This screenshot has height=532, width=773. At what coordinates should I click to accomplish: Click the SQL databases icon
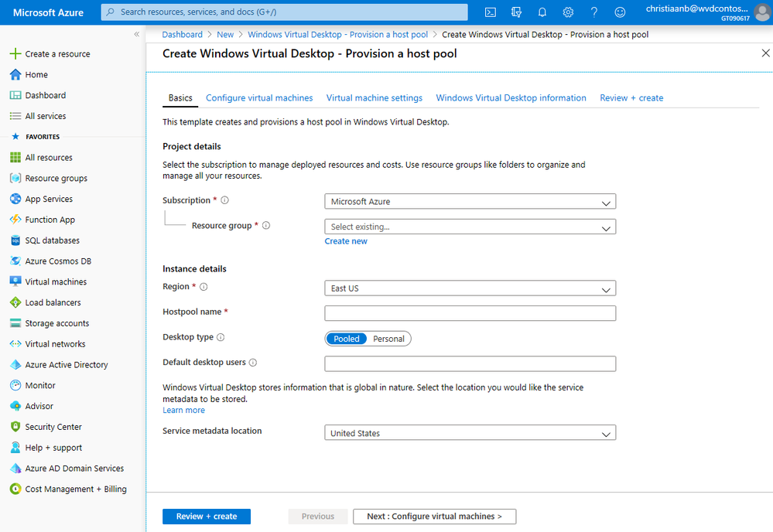tap(15, 240)
